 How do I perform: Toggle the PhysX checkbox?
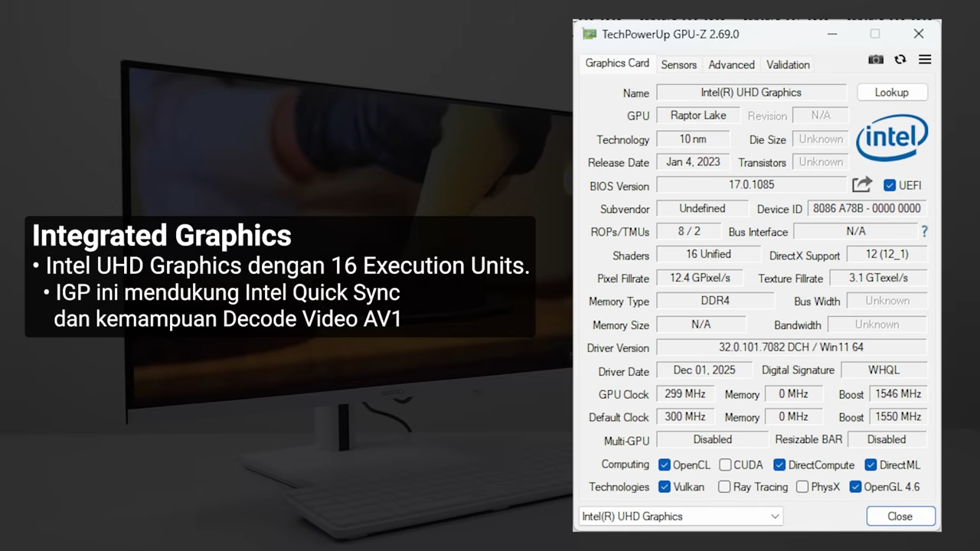click(802, 487)
